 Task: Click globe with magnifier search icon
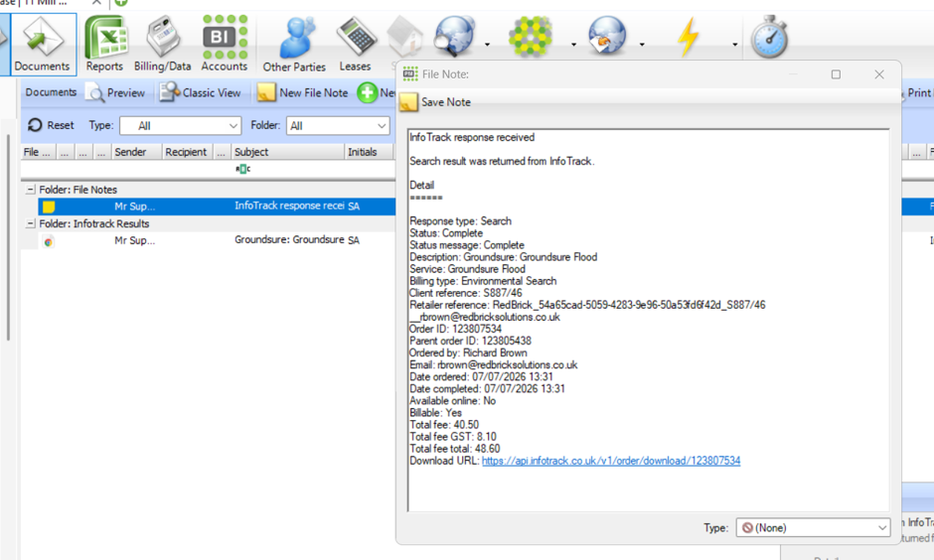454,37
